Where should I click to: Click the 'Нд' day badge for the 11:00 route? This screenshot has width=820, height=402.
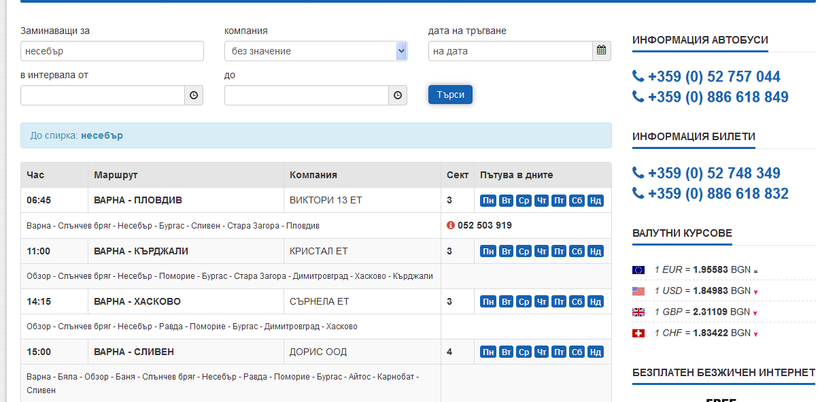click(x=595, y=251)
